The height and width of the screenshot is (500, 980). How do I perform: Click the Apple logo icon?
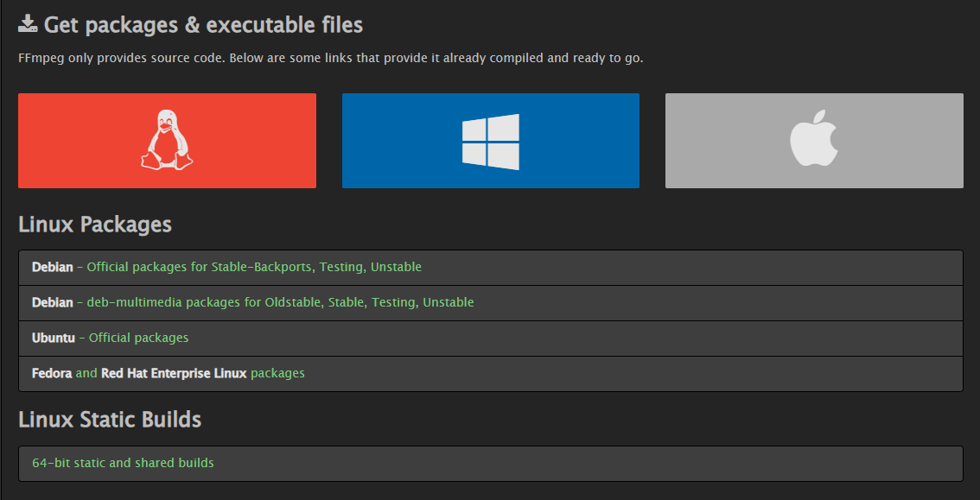814,141
